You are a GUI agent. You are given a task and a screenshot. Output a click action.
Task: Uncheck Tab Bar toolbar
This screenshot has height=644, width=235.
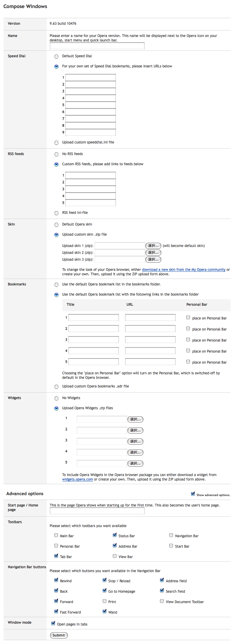(56, 556)
